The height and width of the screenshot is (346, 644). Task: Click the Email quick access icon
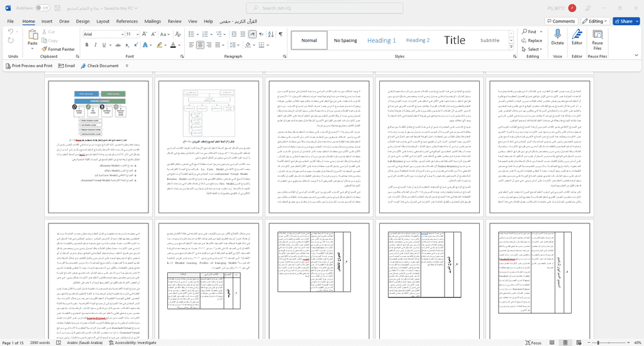pos(67,66)
